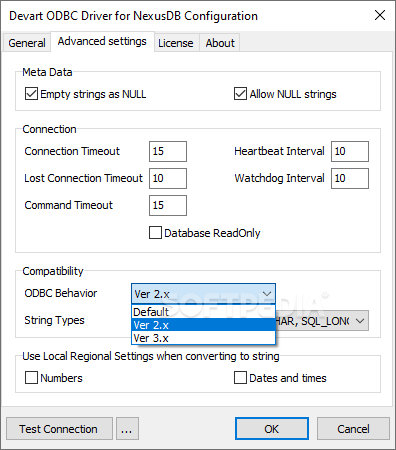The width and height of the screenshot is (396, 450).
Task: Click the Lost Connection Timeout field
Action: coord(168,178)
